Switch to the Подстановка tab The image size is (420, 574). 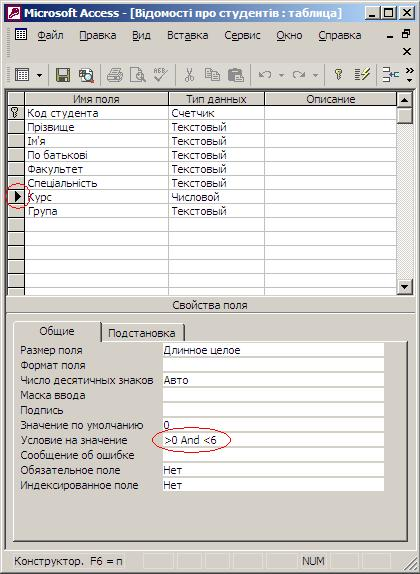point(142,333)
